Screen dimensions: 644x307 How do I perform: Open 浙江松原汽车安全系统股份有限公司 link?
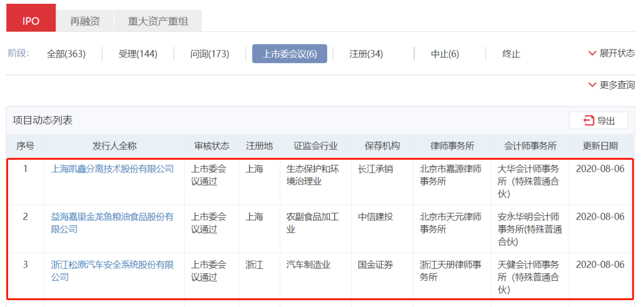coord(112,271)
